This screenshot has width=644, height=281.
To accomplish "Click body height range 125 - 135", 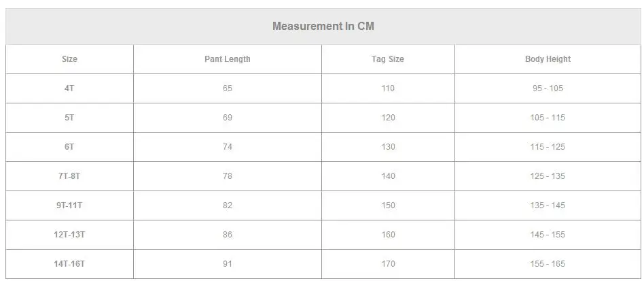I will click(548, 176).
